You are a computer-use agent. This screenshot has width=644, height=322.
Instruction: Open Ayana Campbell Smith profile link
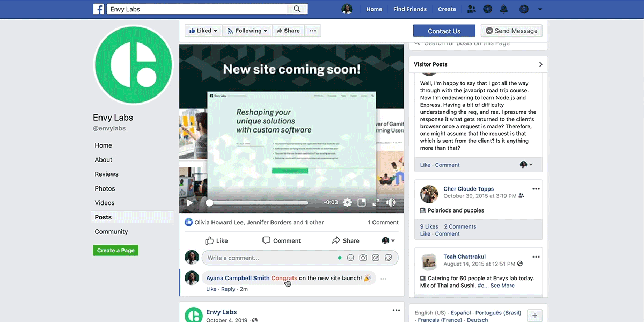point(238,278)
